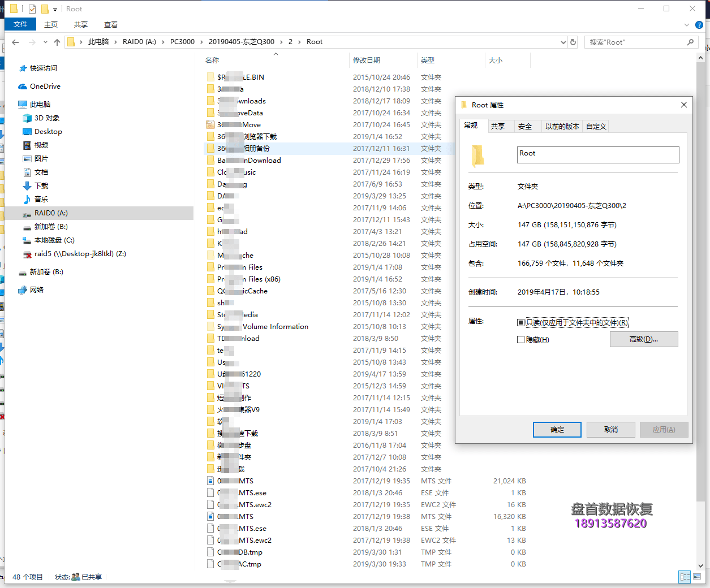The image size is (710, 588).
Task: Click the 应用(A) button
Action: [x=664, y=430]
